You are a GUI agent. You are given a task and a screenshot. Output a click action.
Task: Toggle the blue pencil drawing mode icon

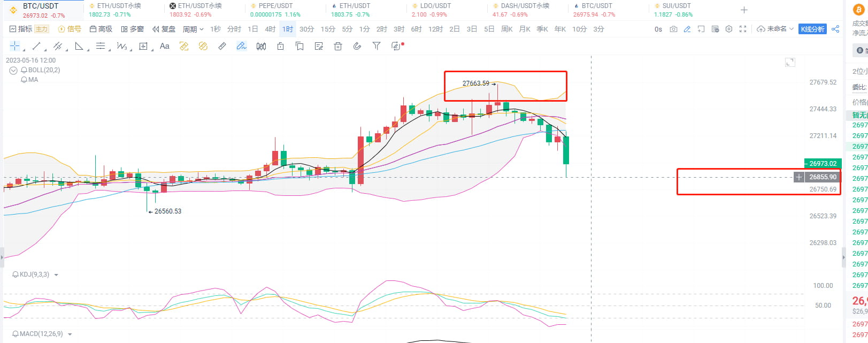242,46
